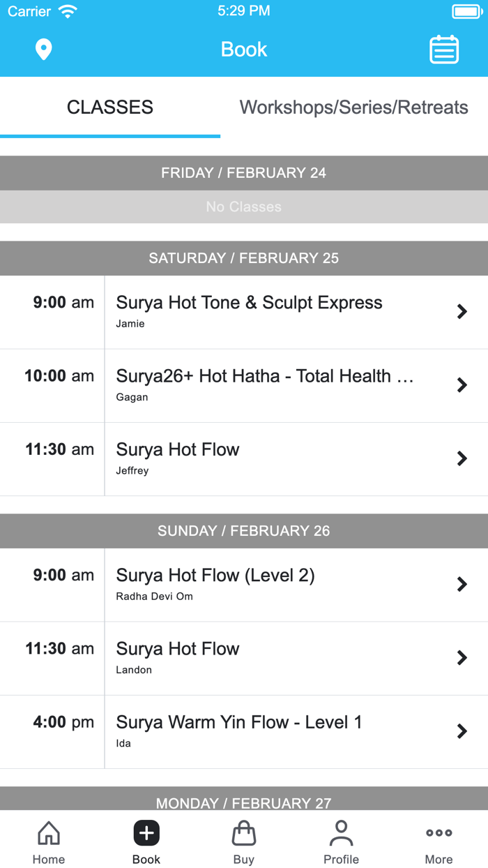Expand the Surya26+ Hot Hatha class chevron

pos(462,385)
